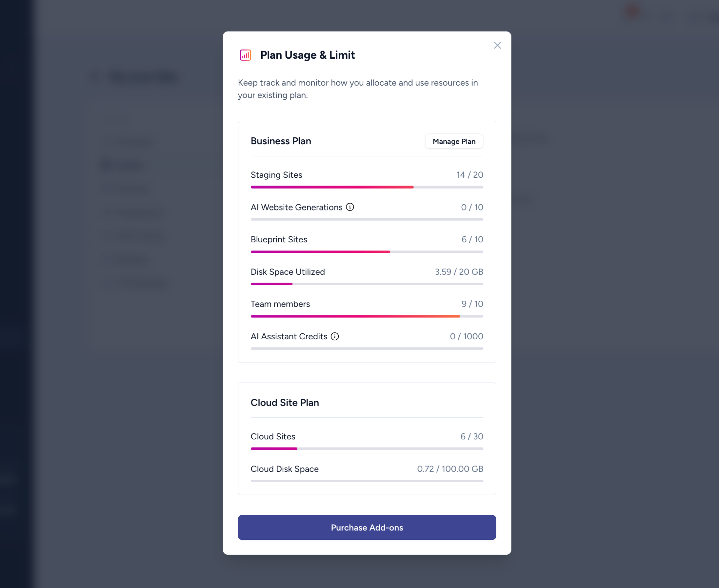Click the Team members 9 / 10 count
The image size is (719, 588).
coord(472,304)
